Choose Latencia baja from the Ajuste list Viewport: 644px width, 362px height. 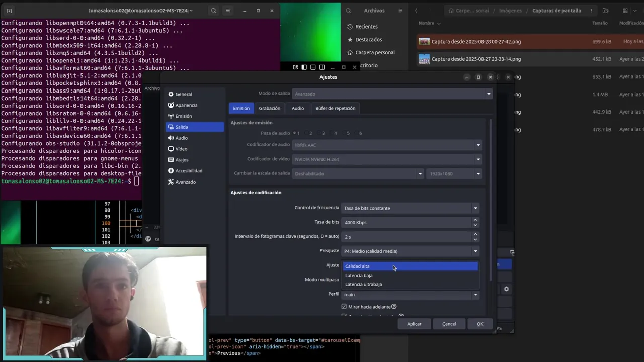tap(410, 276)
